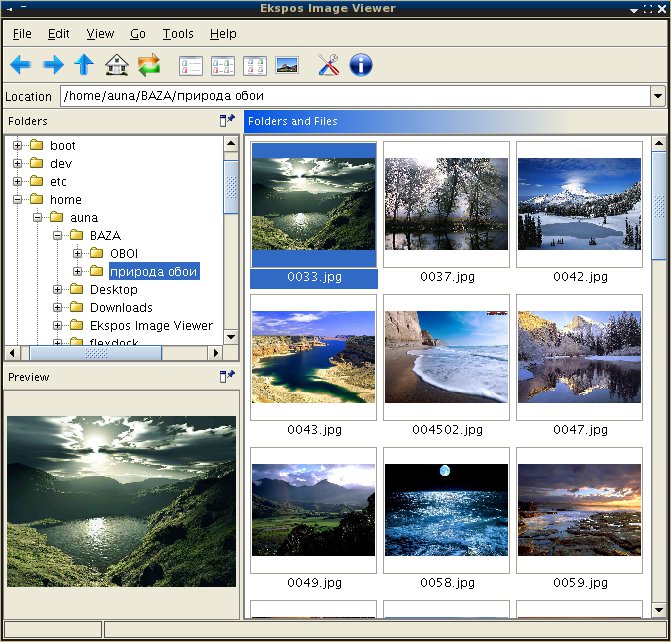Open the Tools menu

tap(178, 34)
